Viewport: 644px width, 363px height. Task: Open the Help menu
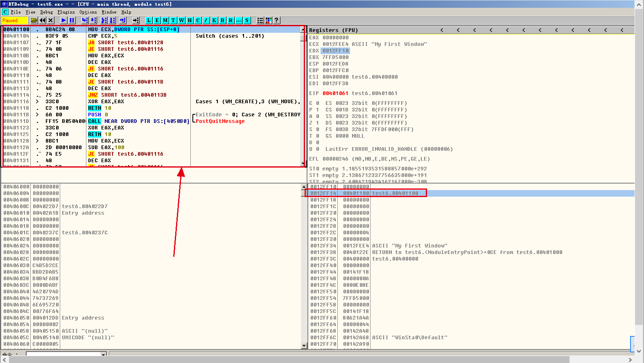[126, 12]
